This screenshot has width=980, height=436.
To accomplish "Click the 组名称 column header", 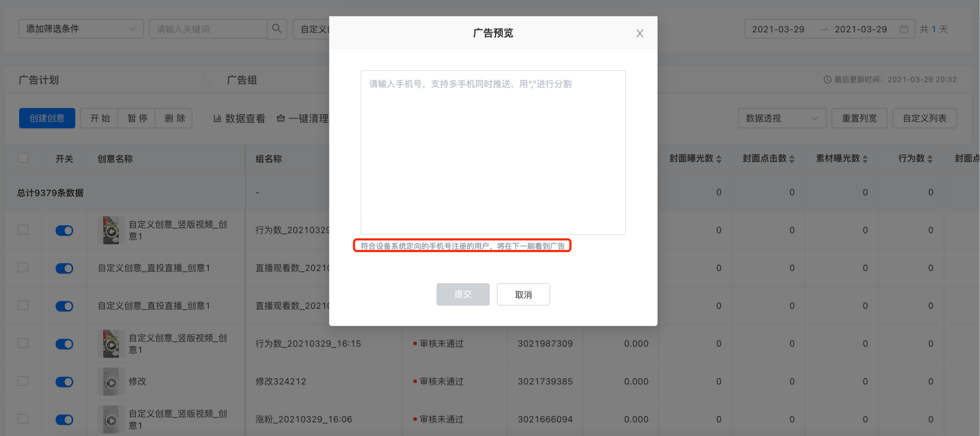I will [x=269, y=159].
